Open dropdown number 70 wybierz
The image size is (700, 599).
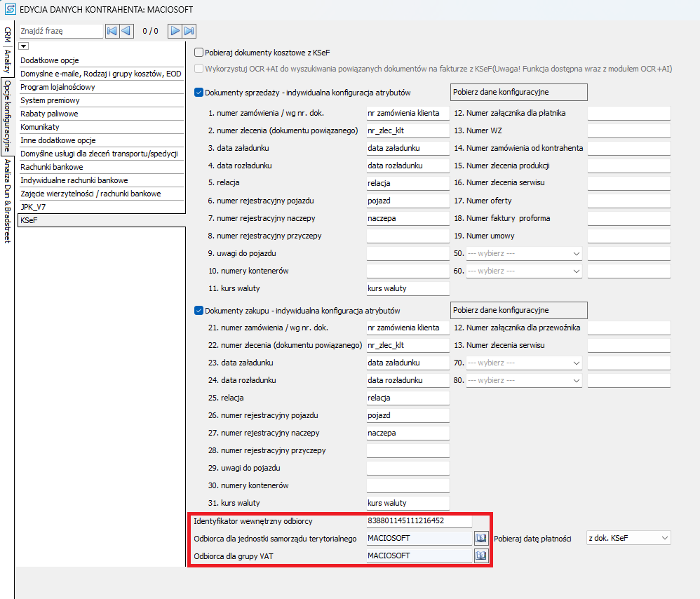tap(524, 363)
